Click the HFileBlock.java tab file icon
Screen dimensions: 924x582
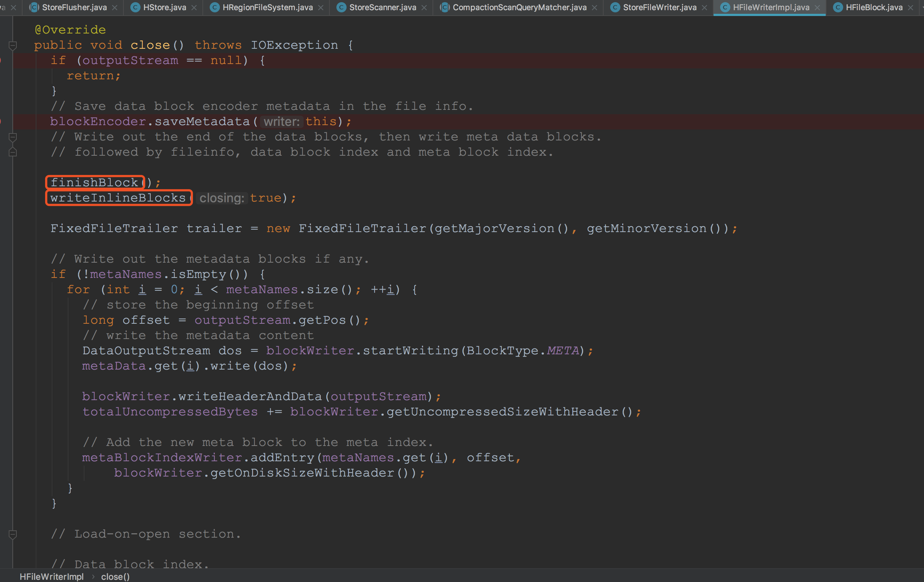tap(838, 7)
